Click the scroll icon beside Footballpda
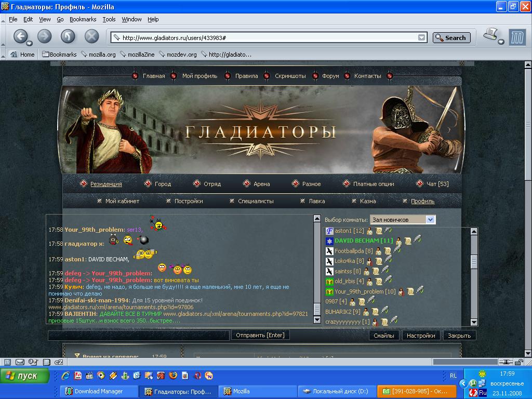532x399 pixels. [x=387, y=251]
